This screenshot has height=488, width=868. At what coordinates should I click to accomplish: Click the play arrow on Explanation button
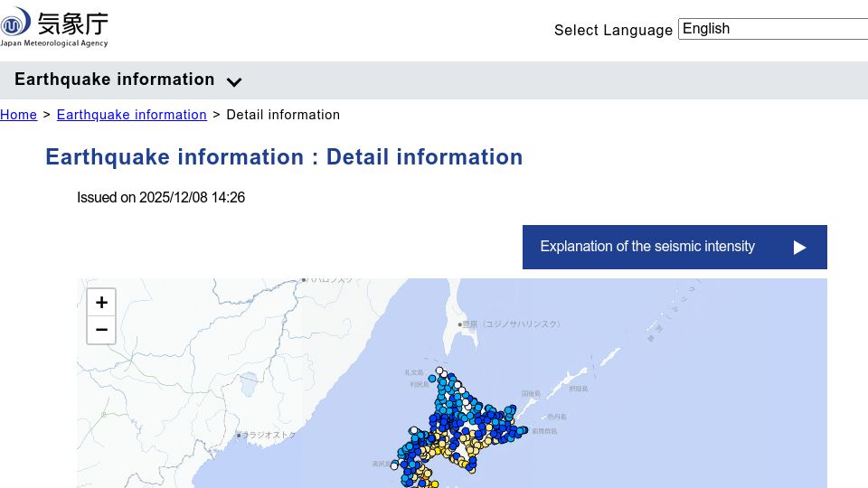point(798,248)
